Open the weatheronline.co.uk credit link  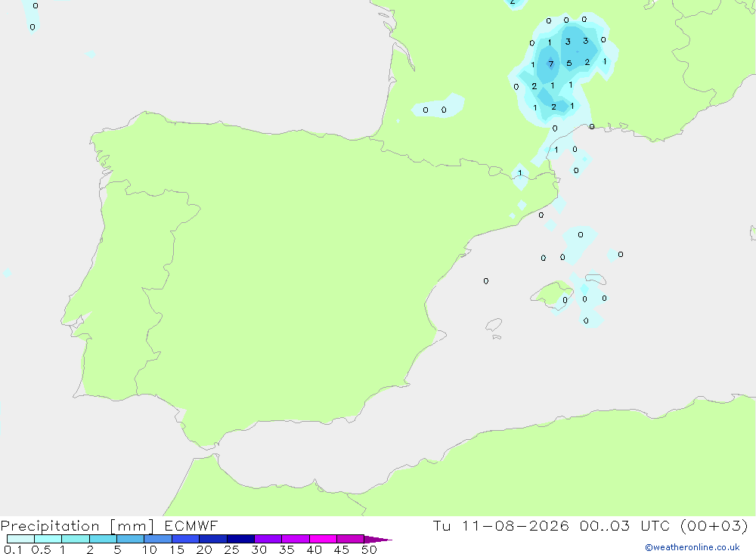click(x=692, y=547)
